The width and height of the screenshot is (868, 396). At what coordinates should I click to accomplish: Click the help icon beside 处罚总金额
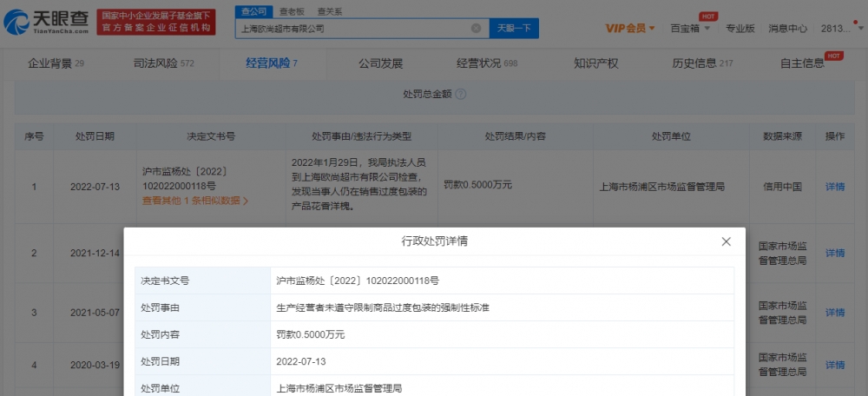coord(461,94)
